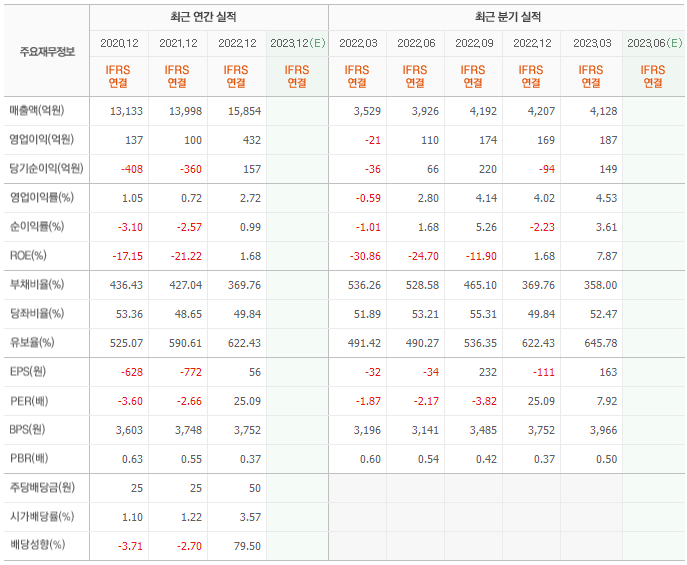Click the 2021.12 annual column header
Viewport: 687px width, 565px height.
point(178,43)
